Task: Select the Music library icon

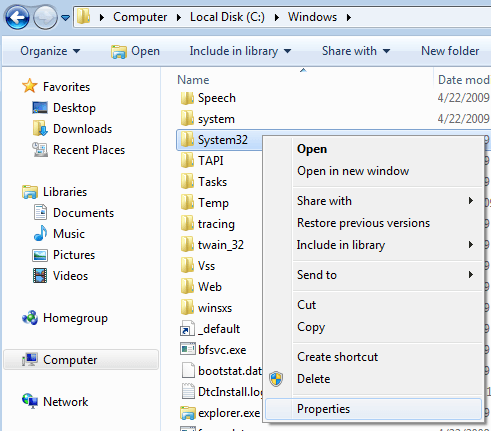Action: coord(40,234)
